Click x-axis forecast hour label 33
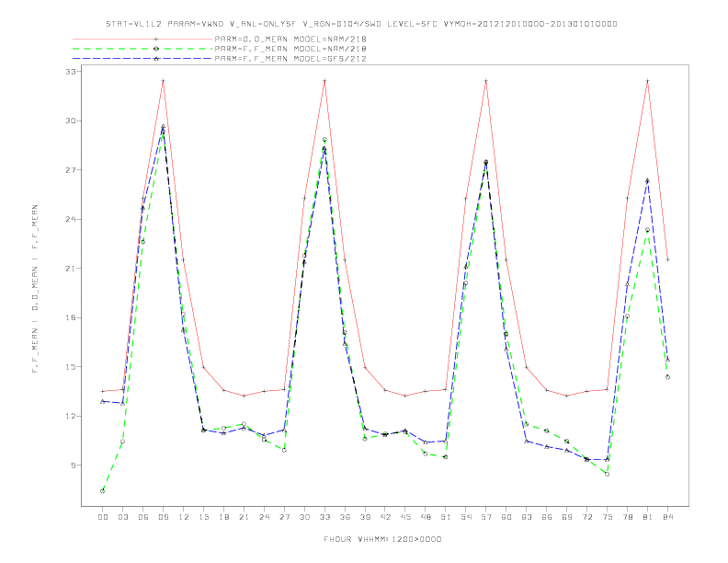Screen dimensions: 728x563 (x=324, y=517)
